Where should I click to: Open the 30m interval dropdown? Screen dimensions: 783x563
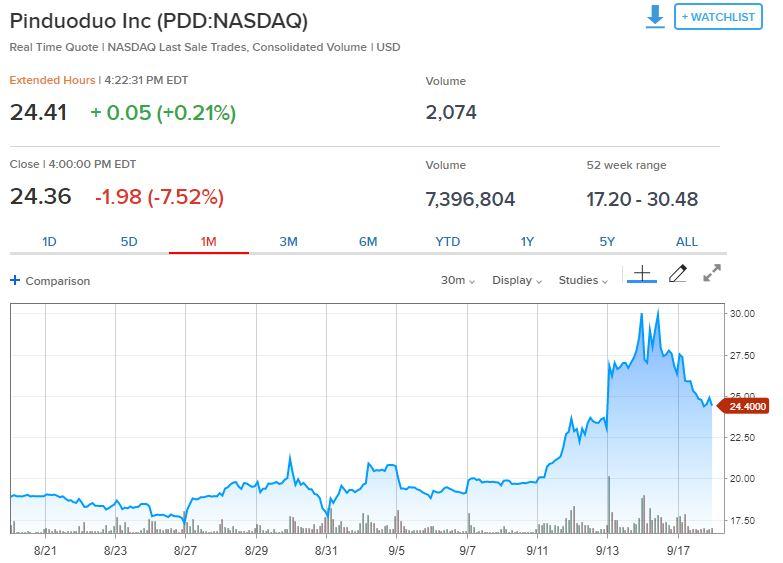pyautogui.click(x=457, y=280)
